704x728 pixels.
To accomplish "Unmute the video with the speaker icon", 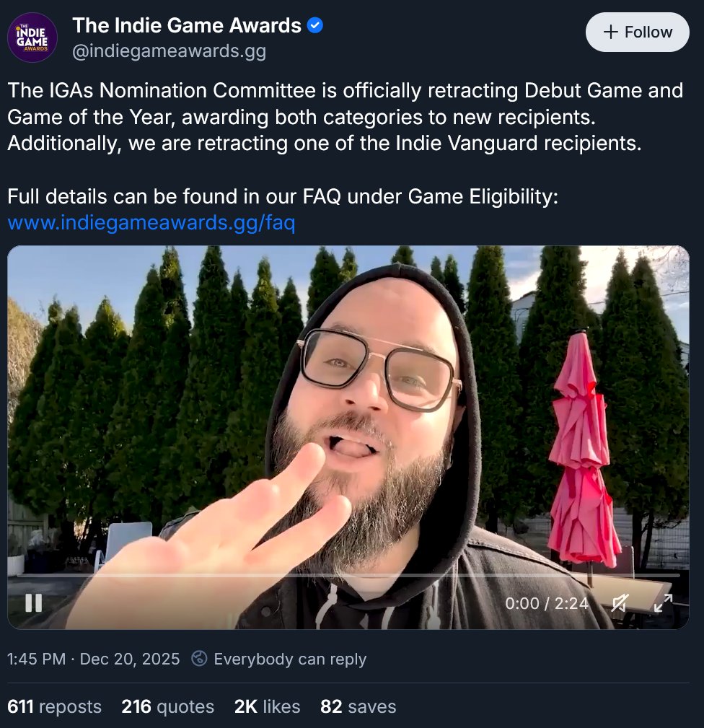I will pyautogui.click(x=620, y=602).
